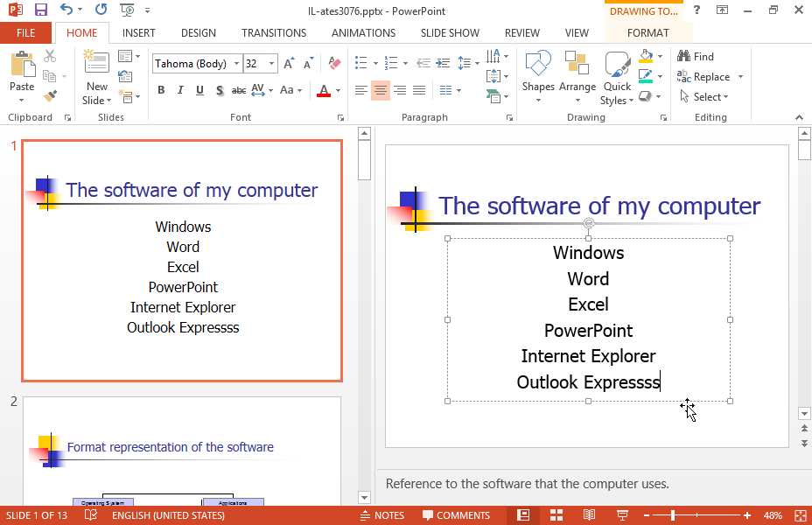
Task: Open the Drawing Tools FORMAT tab
Action: click(647, 33)
